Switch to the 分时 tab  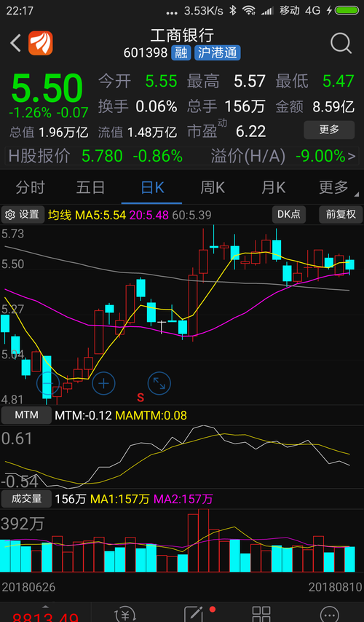pyautogui.click(x=30, y=187)
